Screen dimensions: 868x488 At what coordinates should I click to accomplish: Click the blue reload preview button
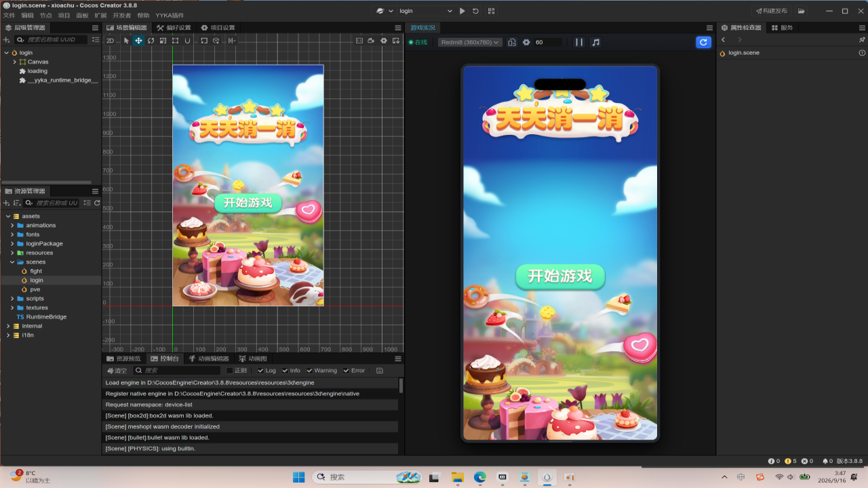pyautogui.click(x=704, y=42)
